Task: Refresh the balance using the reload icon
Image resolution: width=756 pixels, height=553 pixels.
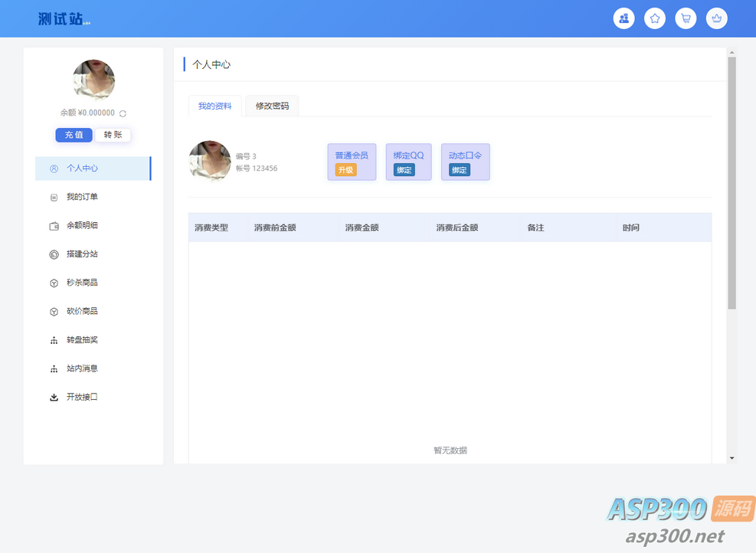Action: coord(123,113)
